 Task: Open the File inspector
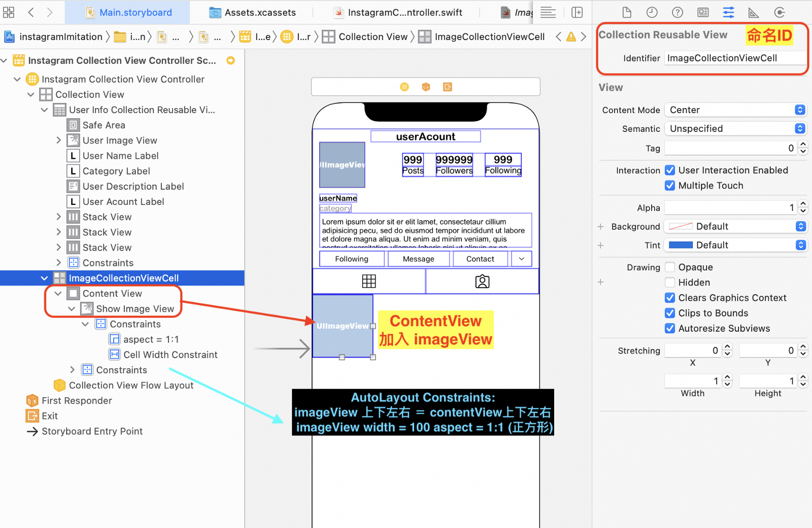(627, 12)
